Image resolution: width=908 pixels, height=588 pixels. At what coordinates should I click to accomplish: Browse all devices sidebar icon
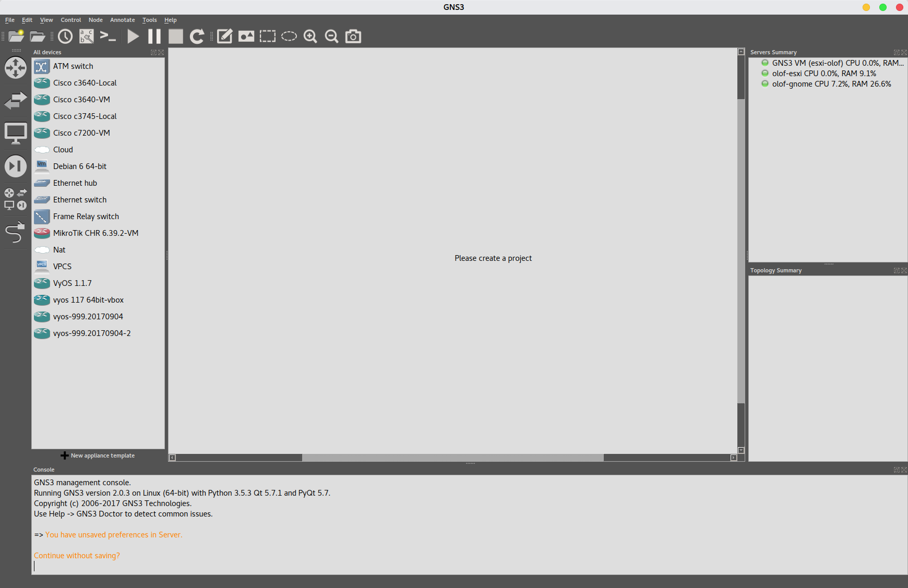(x=16, y=199)
